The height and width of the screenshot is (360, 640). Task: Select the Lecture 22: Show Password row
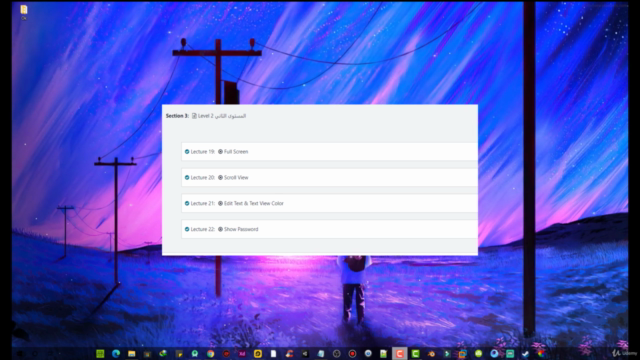point(329,229)
